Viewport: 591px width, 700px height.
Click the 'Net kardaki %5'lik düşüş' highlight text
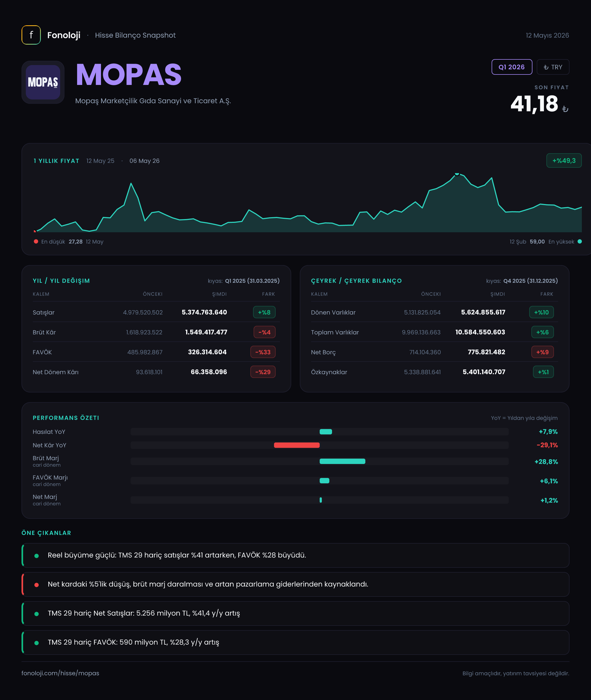click(x=208, y=584)
